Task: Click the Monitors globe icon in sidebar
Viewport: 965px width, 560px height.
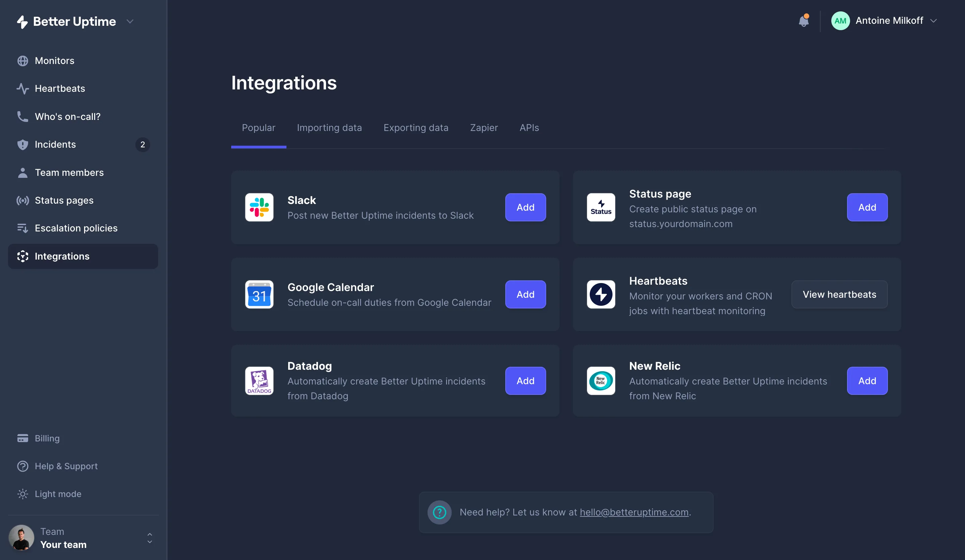Action: click(22, 61)
